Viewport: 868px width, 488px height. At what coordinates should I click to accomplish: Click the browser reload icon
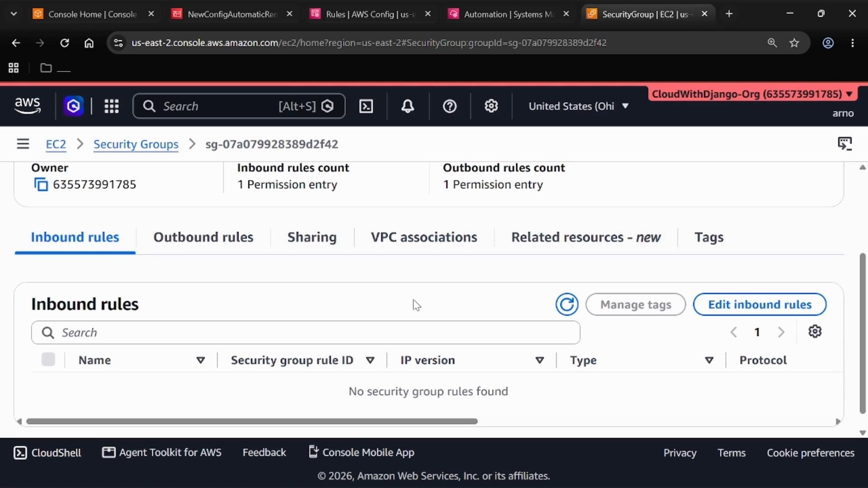pyautogui.click(x=65, y=43)
